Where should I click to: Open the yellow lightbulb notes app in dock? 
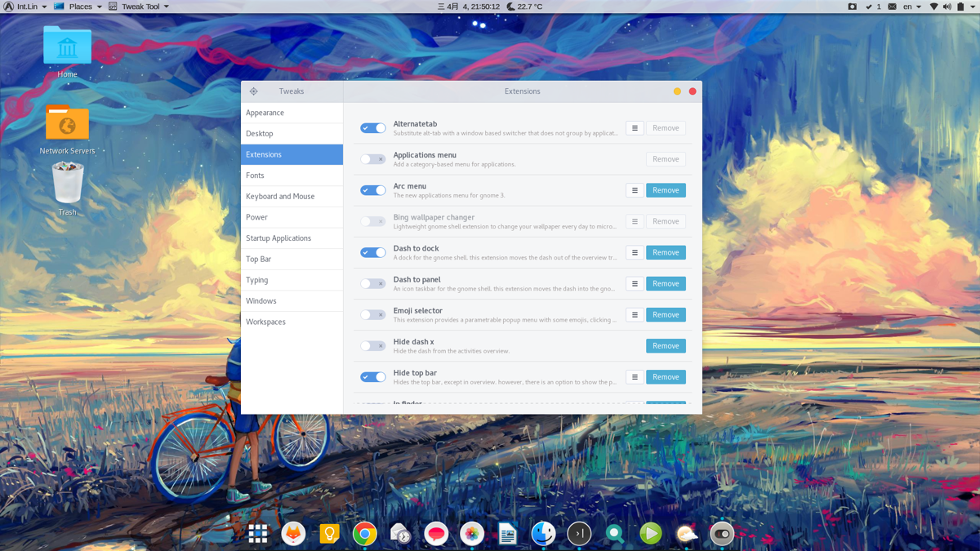[x=329, y=534]
